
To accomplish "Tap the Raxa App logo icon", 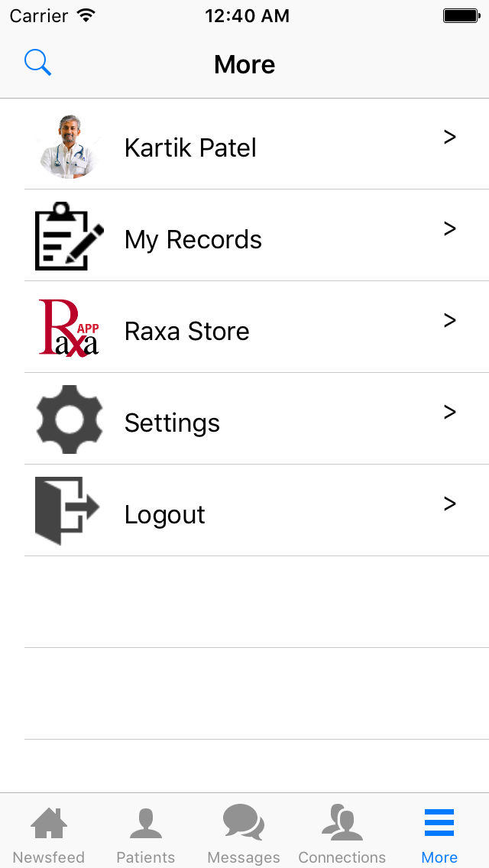I will click(x=69, y=328).
